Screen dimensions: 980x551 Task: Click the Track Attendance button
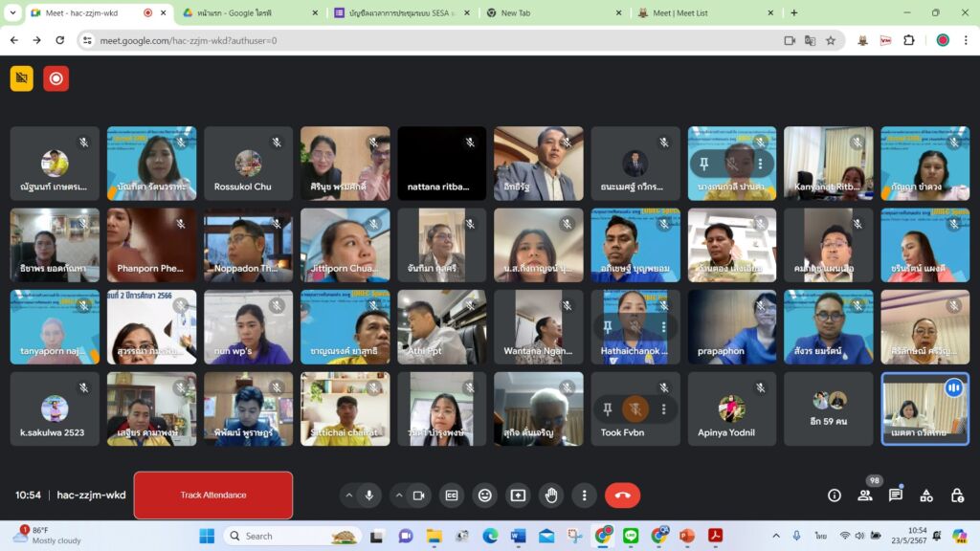tap(213, 496)
